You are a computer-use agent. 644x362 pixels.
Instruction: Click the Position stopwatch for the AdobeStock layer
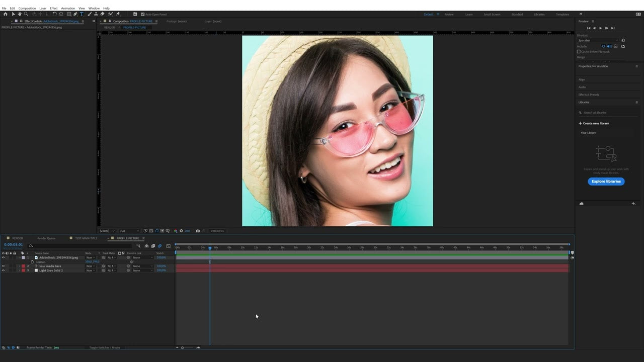click(32, 262)
